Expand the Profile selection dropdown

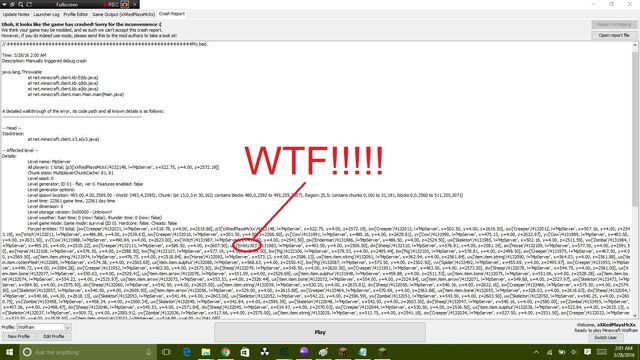click(x=67, y=327)
